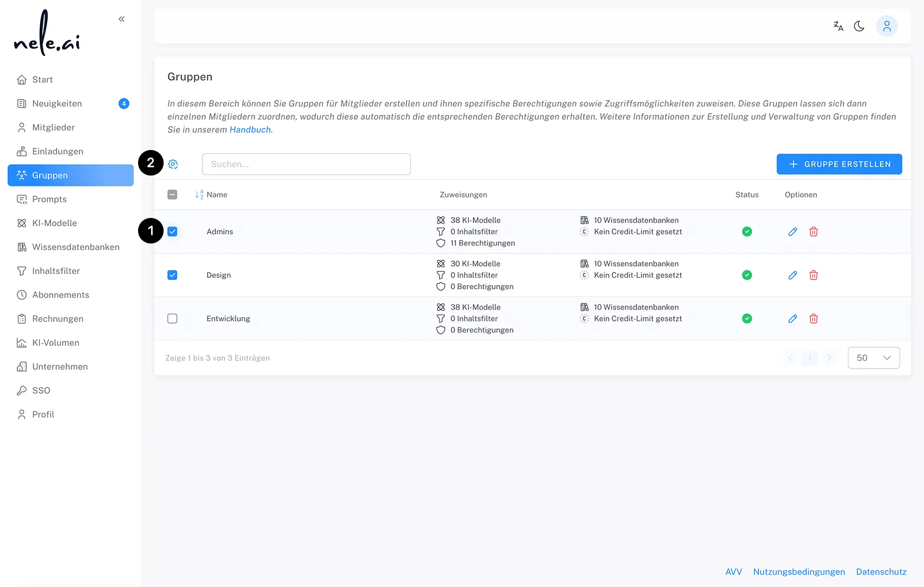Viewport: 924px width, 587px height.
Task: Click the filter icon in Entwicklung row
Action: pos(441,319)
